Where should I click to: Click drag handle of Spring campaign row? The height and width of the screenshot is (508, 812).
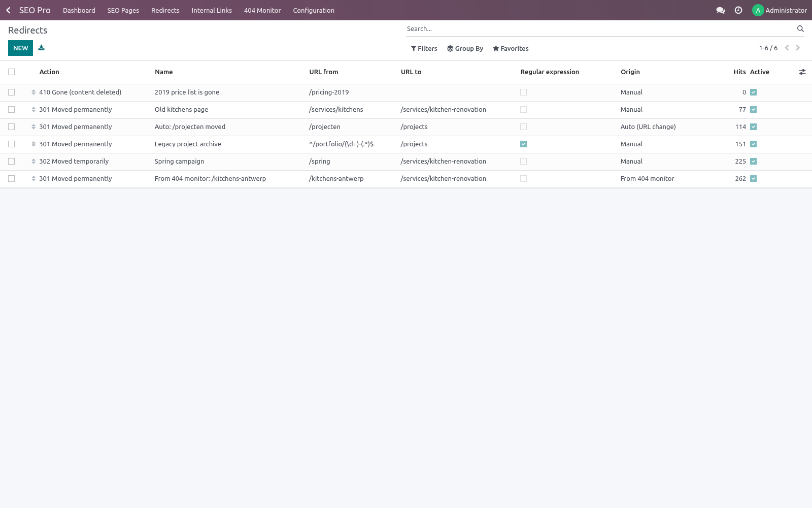point(33,162)
